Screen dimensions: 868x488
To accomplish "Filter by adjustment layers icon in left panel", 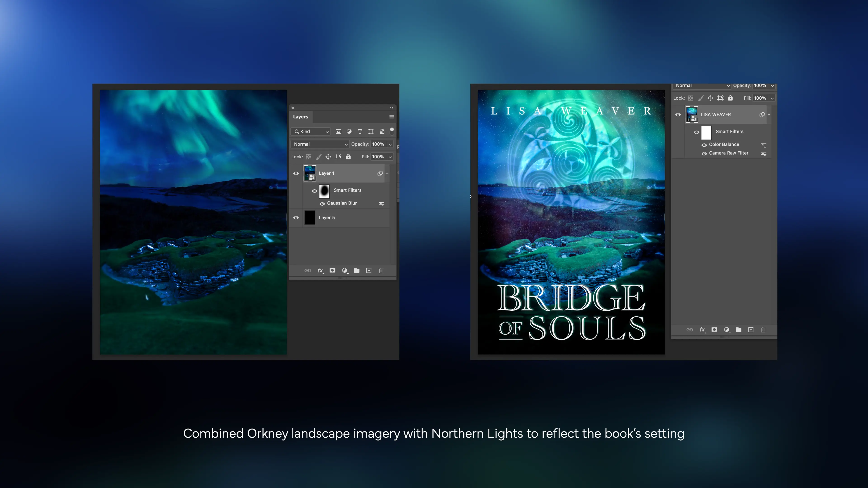I will point(349,132).
